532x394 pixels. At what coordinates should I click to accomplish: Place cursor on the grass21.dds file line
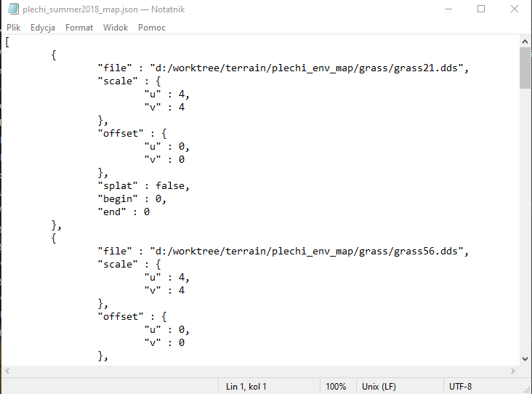coord(283,68)
